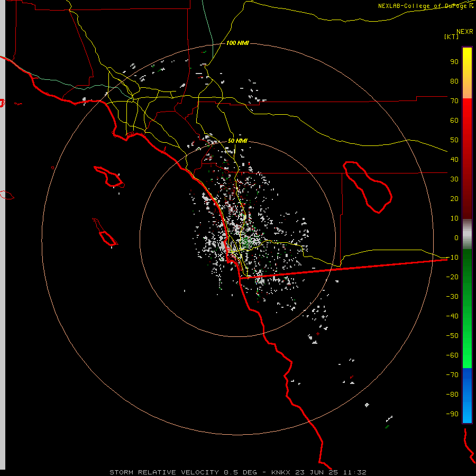Click the NEXR label above the scale
The image size is (476, 476).
click(465, 31)
